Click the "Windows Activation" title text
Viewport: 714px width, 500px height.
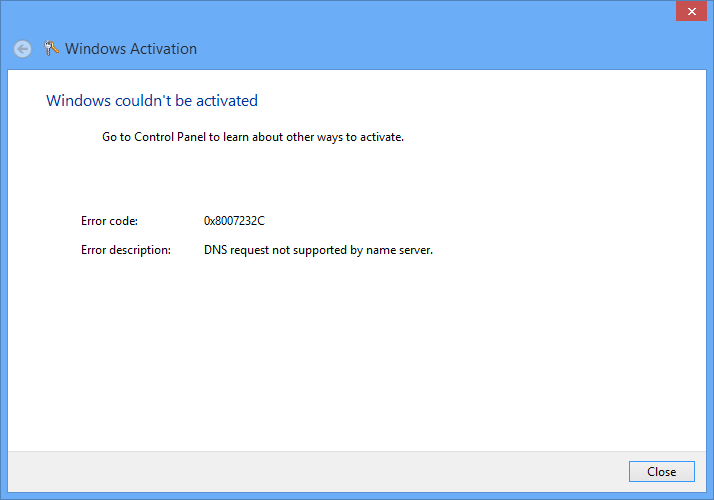[x=131, y=49]
